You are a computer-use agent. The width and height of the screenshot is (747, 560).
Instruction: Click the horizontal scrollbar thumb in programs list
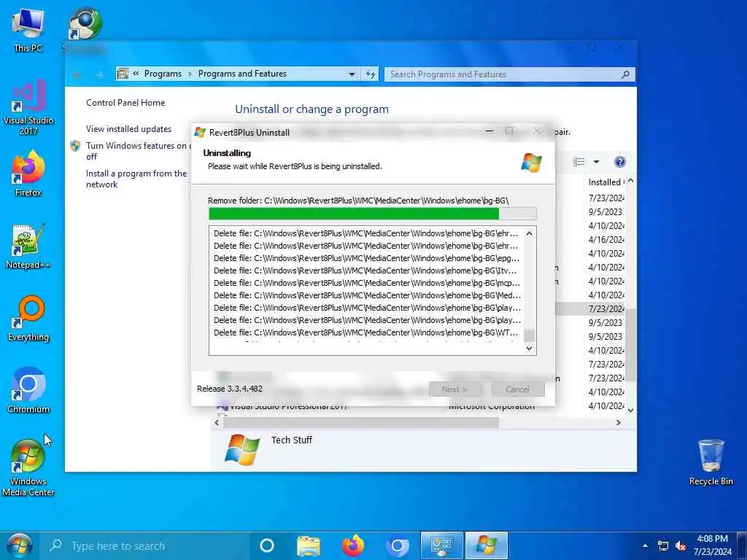pos(361,422)
